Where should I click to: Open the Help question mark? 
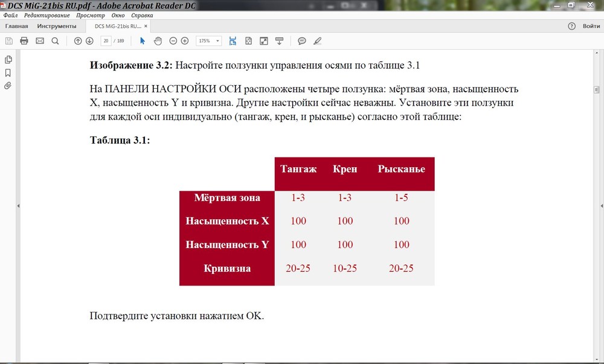coord(571,26)
